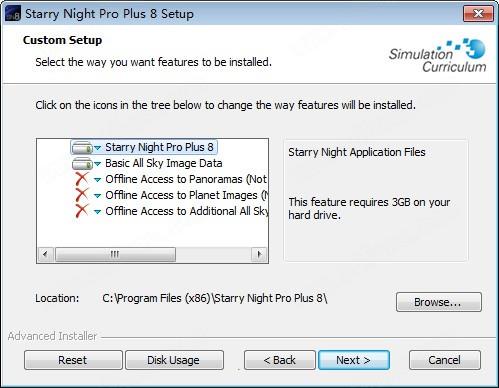
Task: Click the hard drive icon beside Starry Night Pro Plus 8
Action: coord(82,147)
